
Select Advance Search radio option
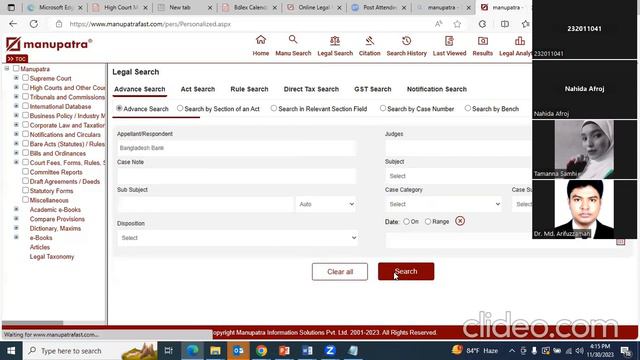click(x=119, y=108)
